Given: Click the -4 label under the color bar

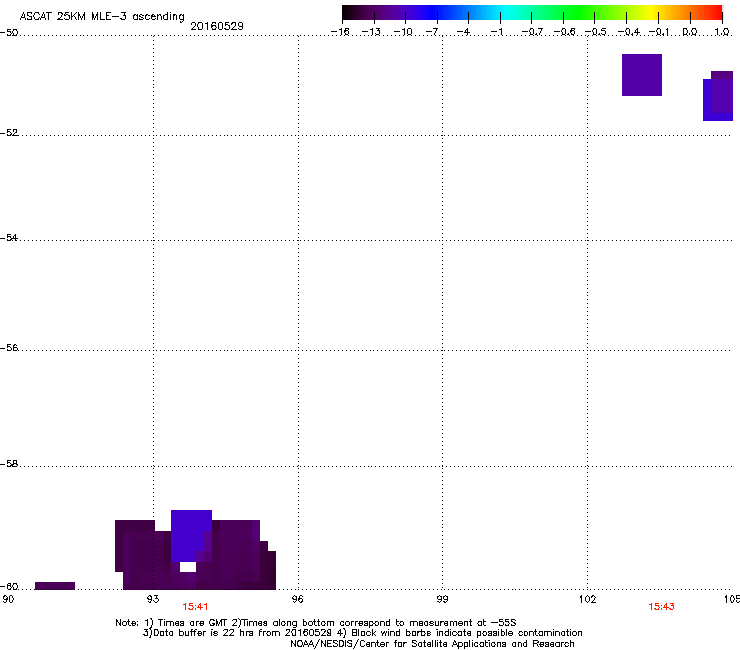Looking at the screenshot, I should click(464, 32).
